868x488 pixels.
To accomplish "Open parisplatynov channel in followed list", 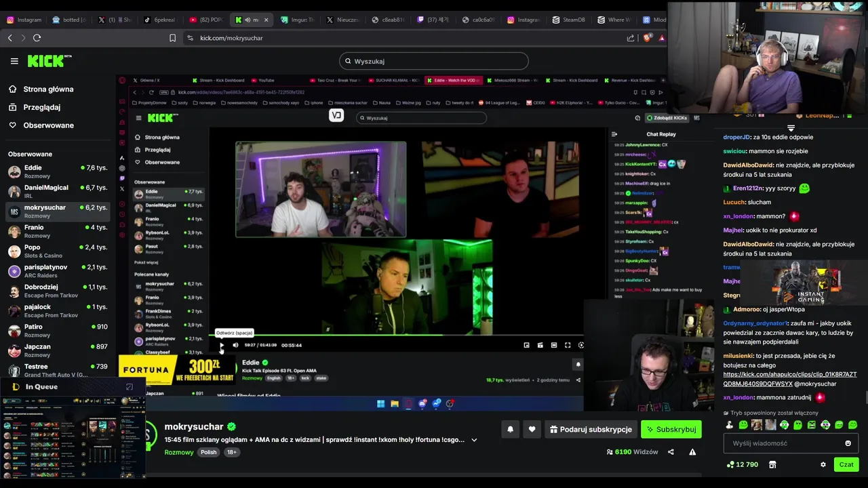I will (x=58, y=270).
